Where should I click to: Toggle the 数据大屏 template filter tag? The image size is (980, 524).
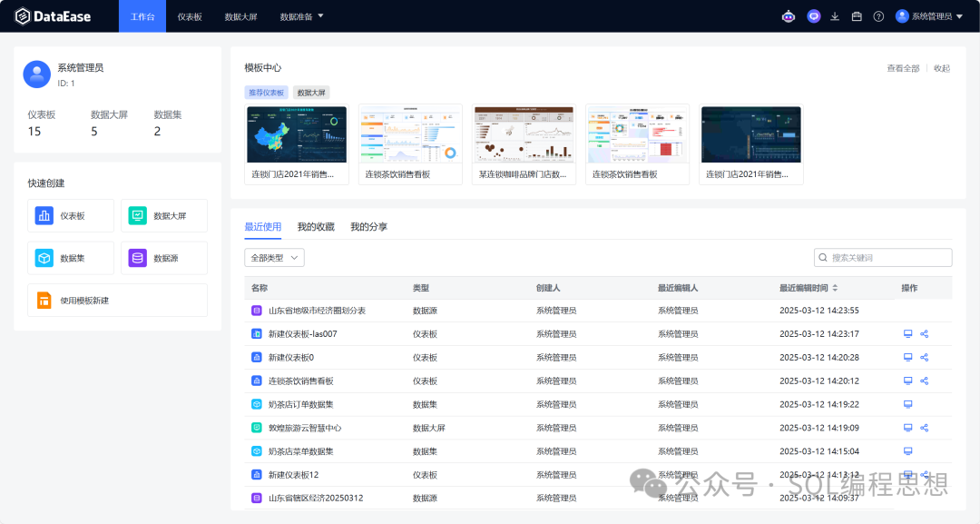(311, 93)
